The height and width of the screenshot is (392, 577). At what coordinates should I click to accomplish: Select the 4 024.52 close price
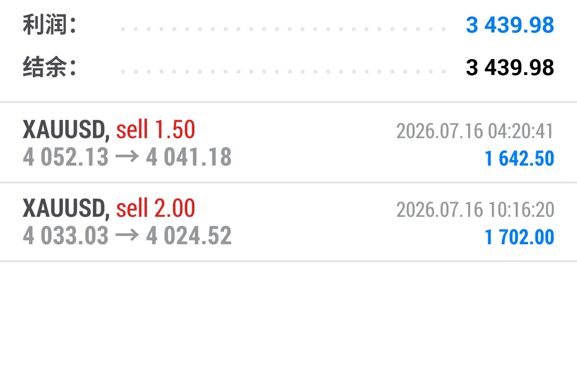[189, 236]
